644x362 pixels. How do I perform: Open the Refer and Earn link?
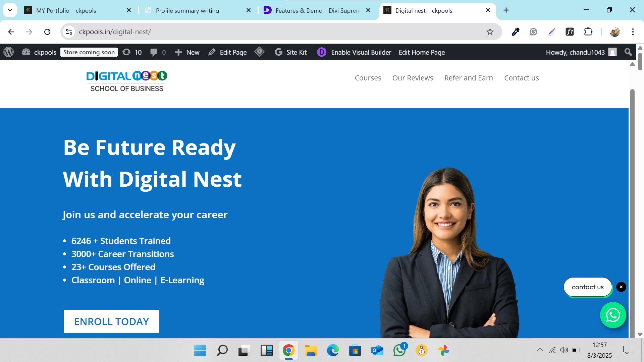(469, 78)
